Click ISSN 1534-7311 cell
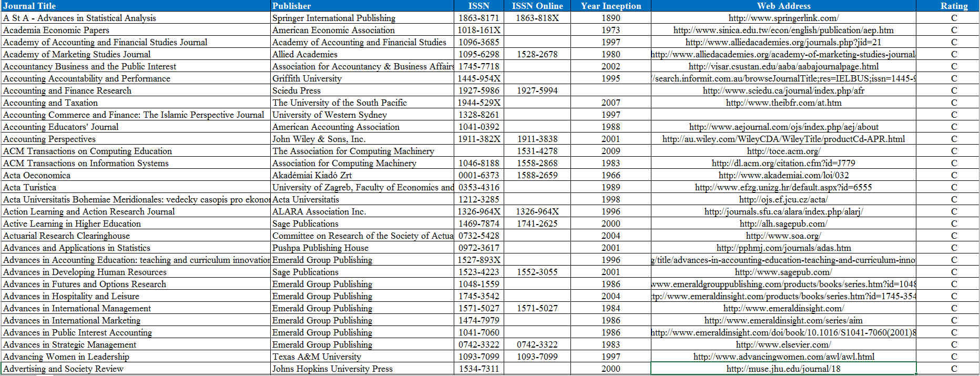Screen dimensions: 980x376 pos(479,369)
